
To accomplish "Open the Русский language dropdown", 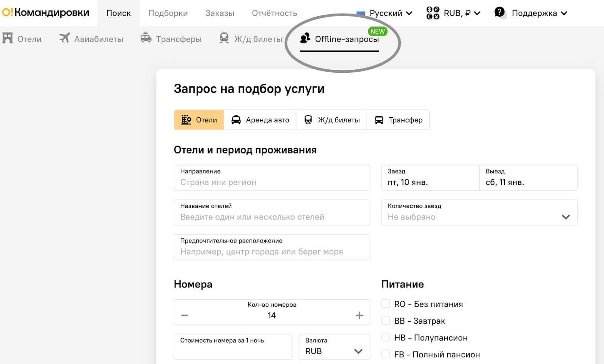I will pyautogui.click(x=385, y=13).
